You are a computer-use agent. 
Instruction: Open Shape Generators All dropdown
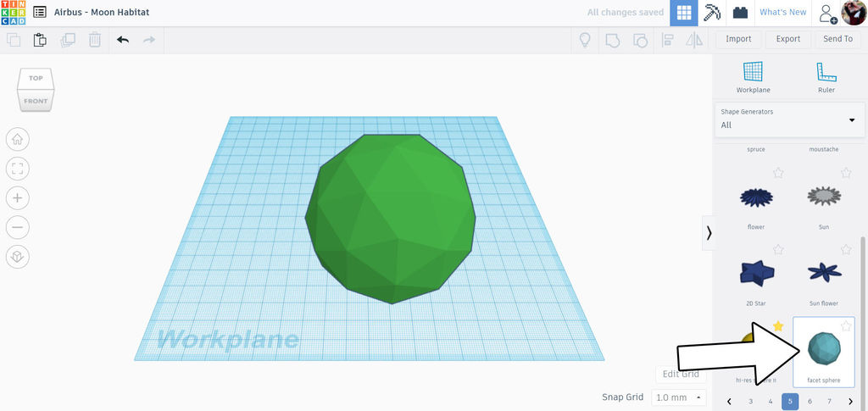790,119
